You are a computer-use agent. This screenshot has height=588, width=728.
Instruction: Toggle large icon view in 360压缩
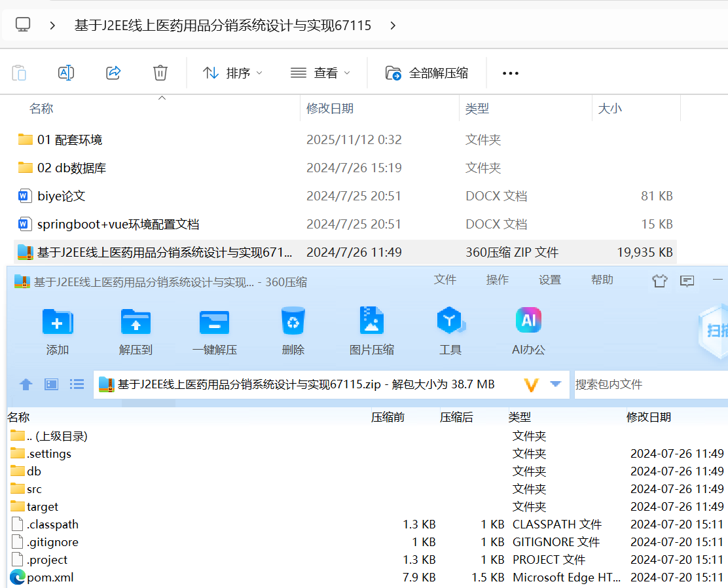point(51,384)
